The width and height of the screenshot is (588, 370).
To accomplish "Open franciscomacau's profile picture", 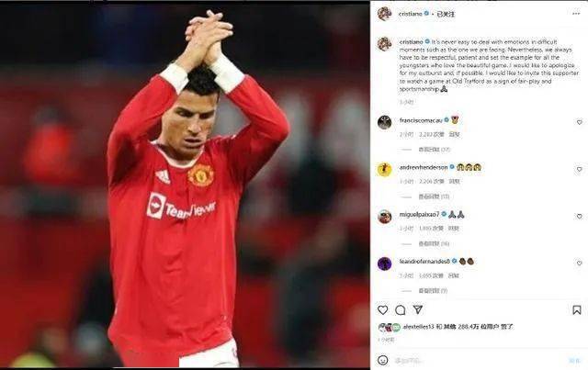I will click(x=384, y=122).
